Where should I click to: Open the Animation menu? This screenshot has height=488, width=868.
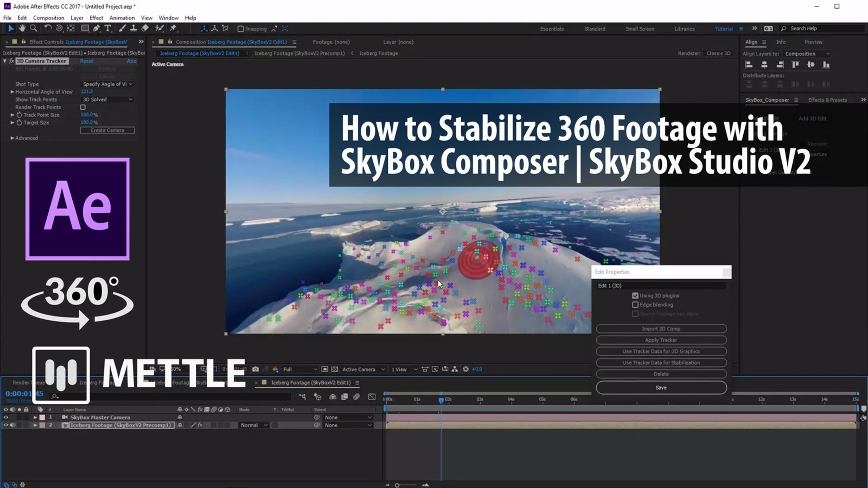[x=122, y=18]
